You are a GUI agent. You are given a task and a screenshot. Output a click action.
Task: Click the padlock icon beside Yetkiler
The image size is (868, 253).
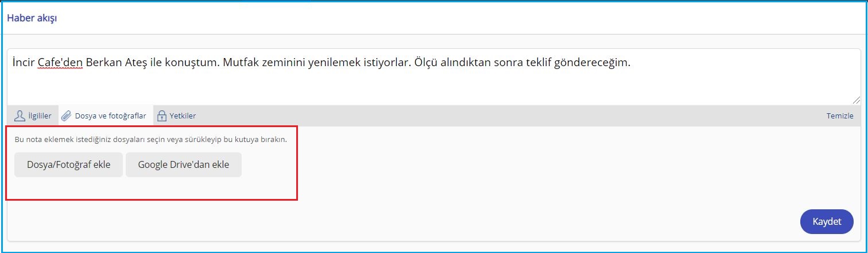click(x=162, y=116)
